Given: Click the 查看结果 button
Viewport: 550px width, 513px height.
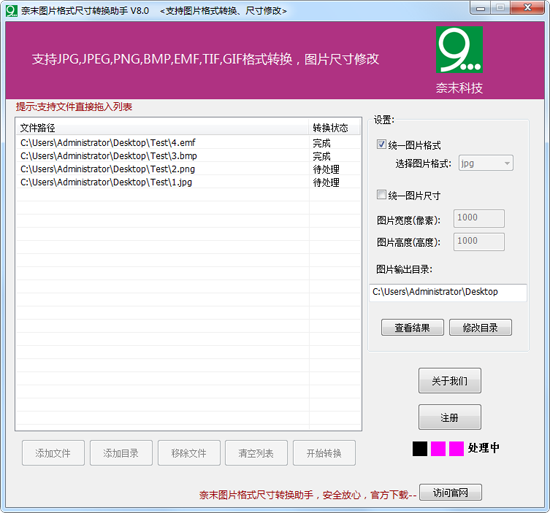Looking at the screenshot, I should (x=412, y=328).
